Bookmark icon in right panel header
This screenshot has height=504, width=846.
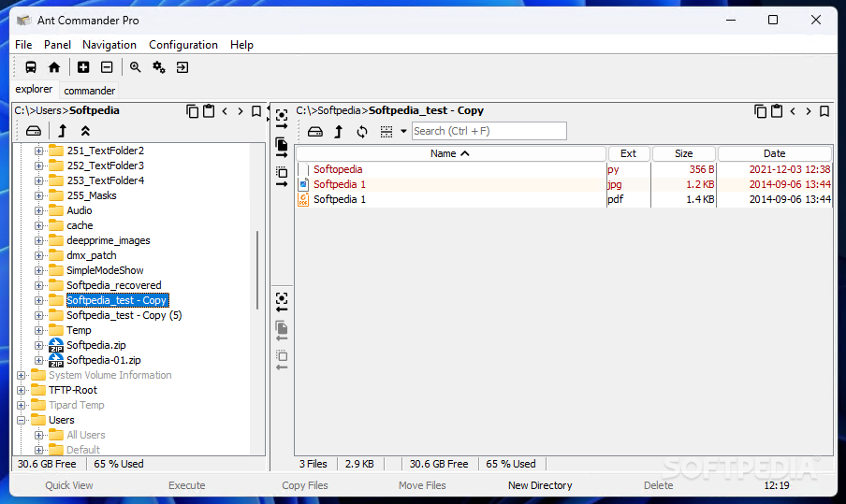(x=824, y=111)
